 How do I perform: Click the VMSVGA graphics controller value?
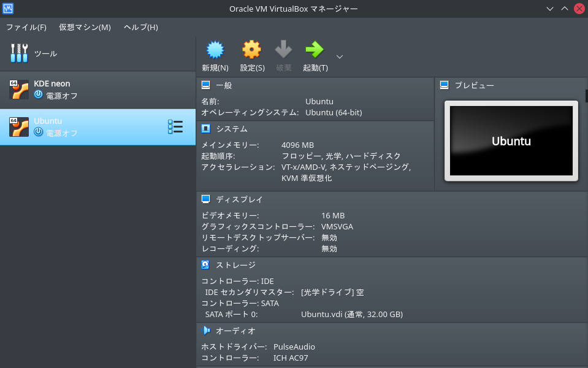point(337,226)
